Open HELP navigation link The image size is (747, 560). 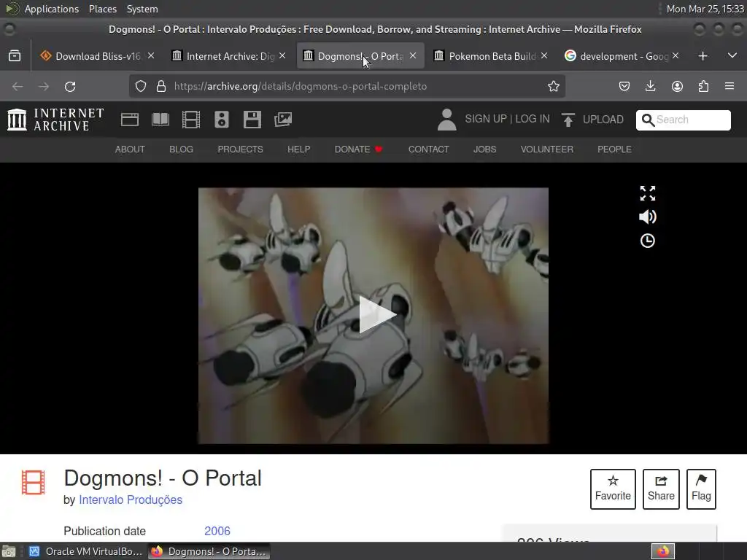click(x=298, y=149)
